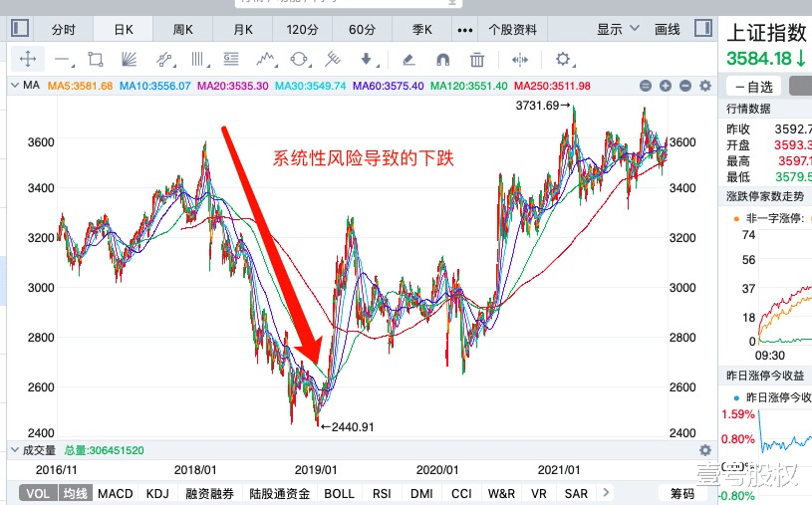Select the VOL indicator
The height and width of the screenshot is (505, 812).
coord(38,494)
